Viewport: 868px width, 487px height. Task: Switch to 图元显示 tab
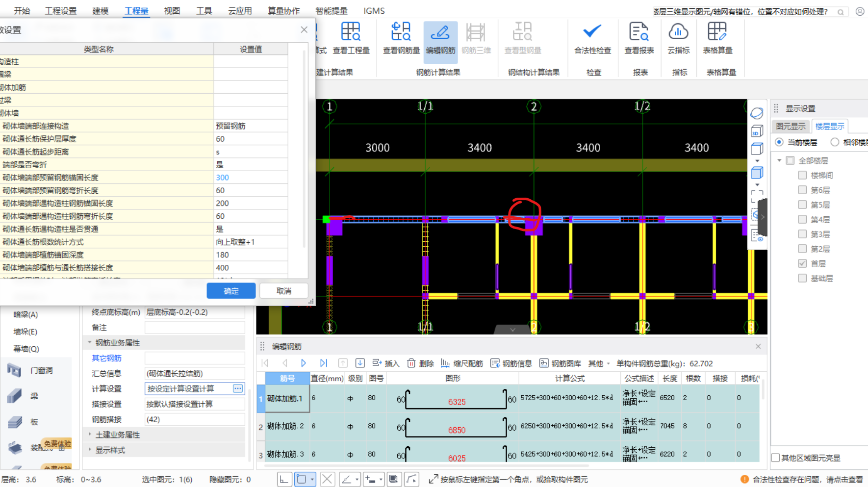click(x=791, y=127)
